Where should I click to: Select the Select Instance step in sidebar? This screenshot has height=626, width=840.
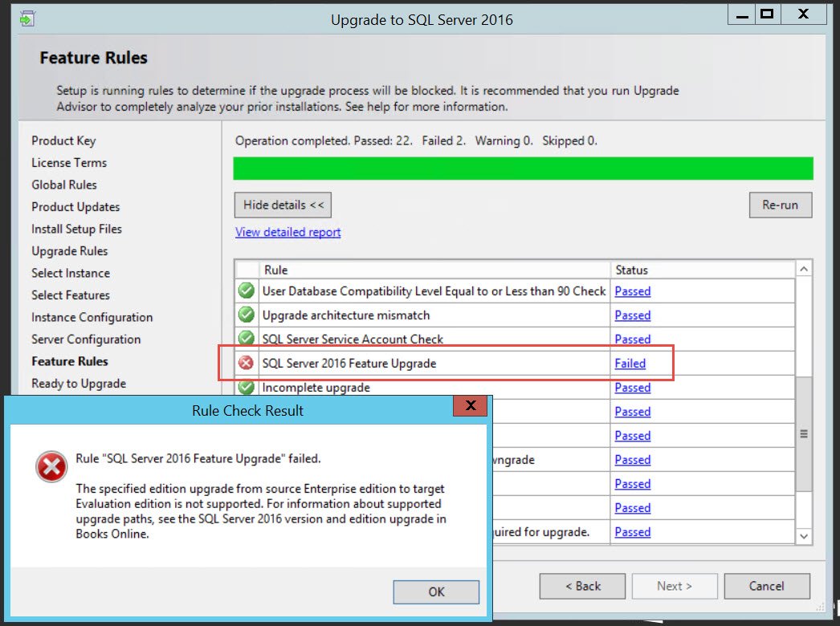[x=71, y=273]
